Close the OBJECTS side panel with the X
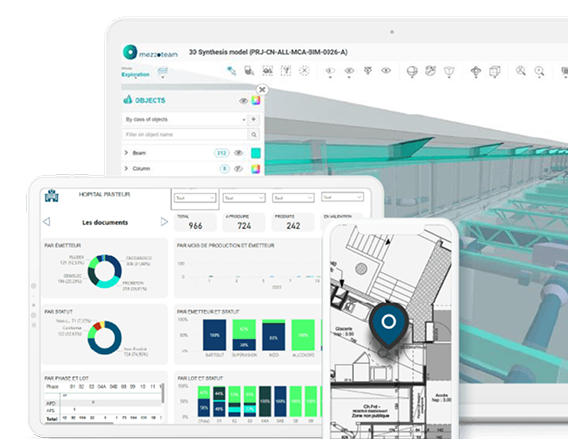 tap(262, 89)
